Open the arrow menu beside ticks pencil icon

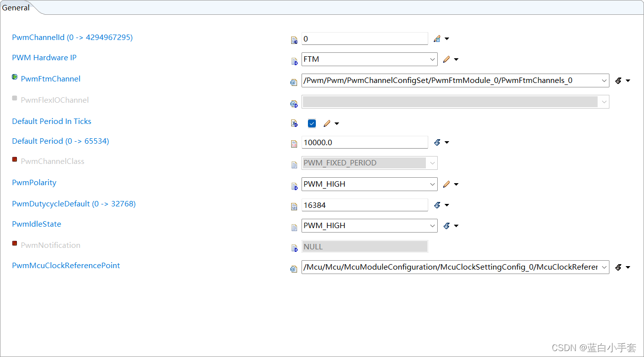(x=337, y=123)
